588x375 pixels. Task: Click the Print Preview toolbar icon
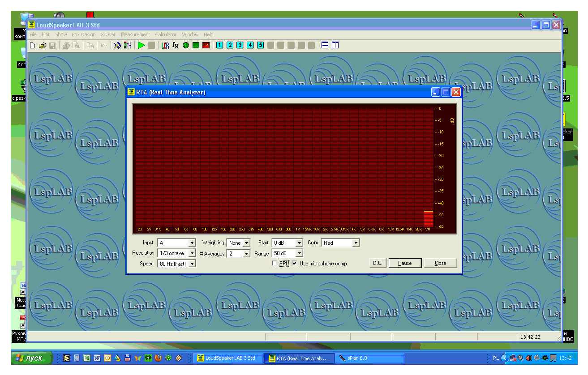click(76, 45)
